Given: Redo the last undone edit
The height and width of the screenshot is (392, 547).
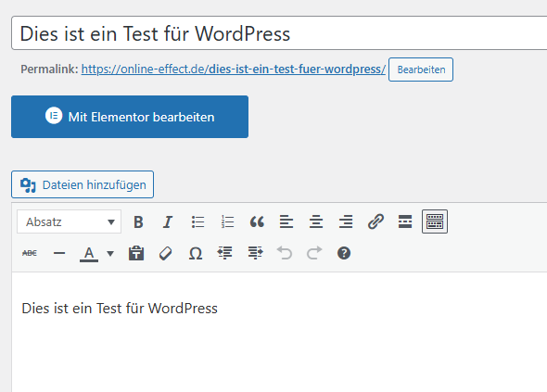Looking at the screenshot, I should (x=314, y=253).
